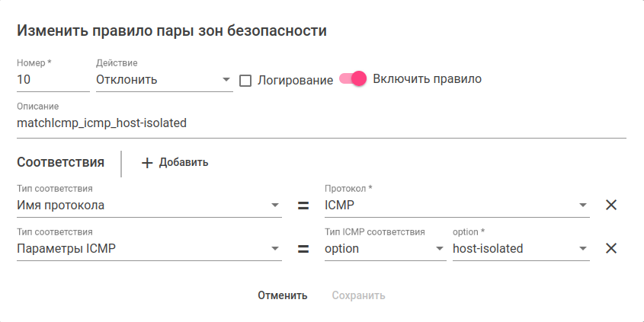Screen dimensions: 644x322
Task: Expand the option dropdown showing host-isolated
Action: click(x=520, y=248)
